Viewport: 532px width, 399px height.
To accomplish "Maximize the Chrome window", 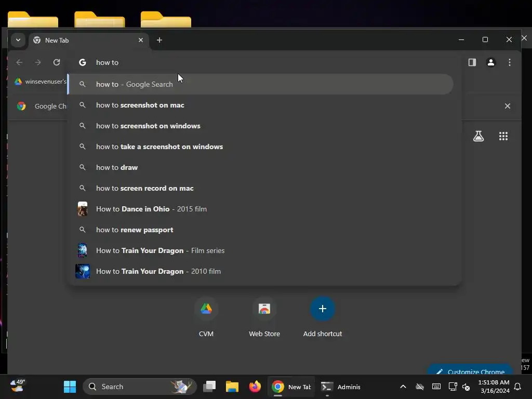I will 485,39.
